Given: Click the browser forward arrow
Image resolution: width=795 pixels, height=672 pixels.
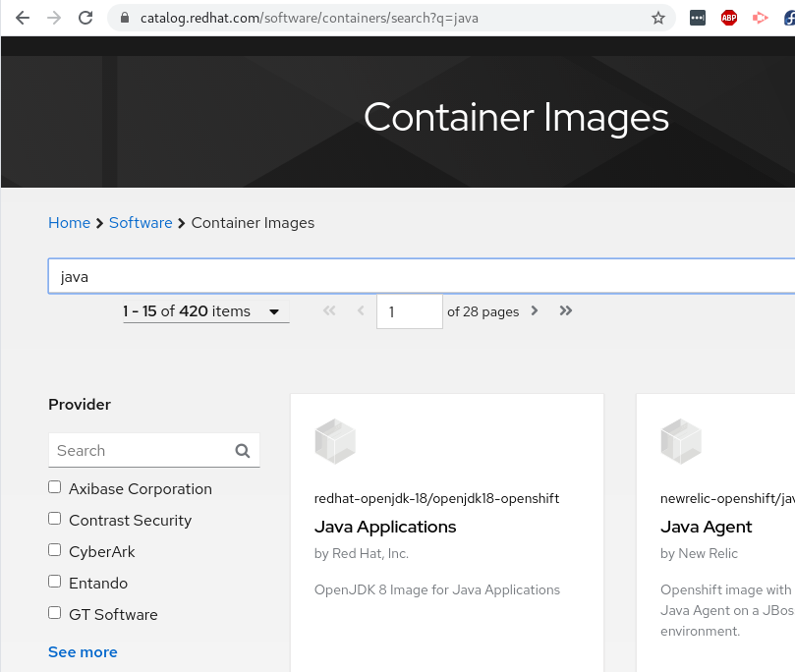Looking at the screenshot, I should [54, 19].
